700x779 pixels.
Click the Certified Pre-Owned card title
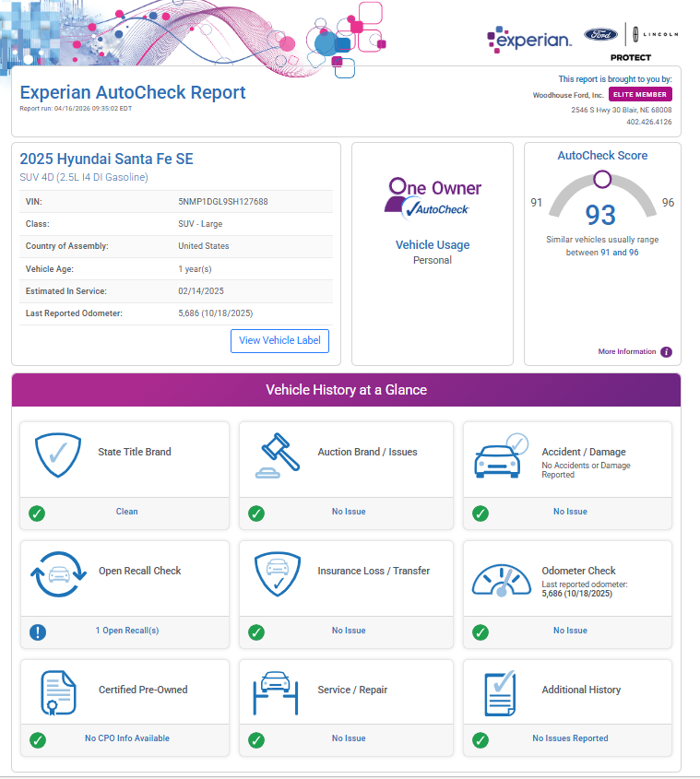[143, 690]
